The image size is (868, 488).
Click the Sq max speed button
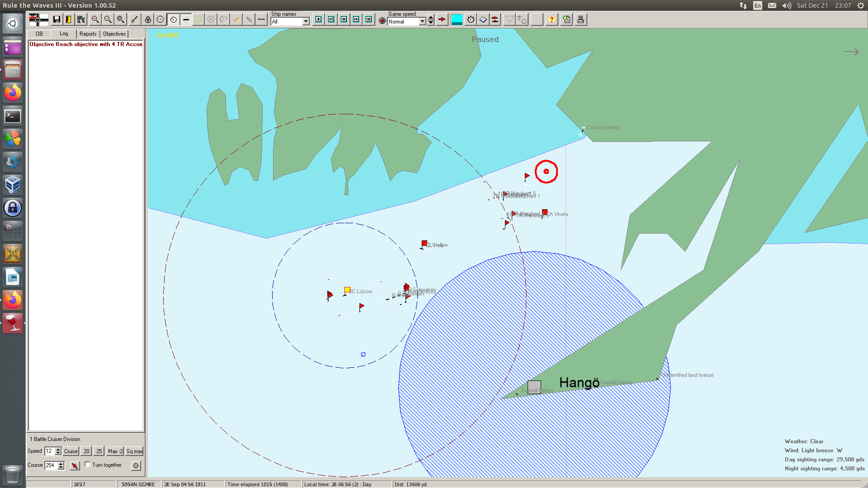(134, 451)
